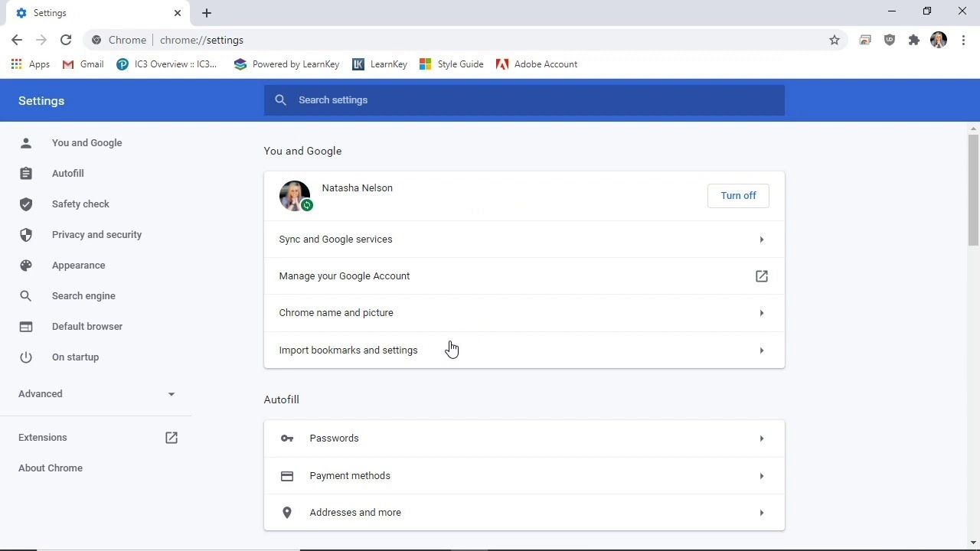Open the Chrome three-dot menu

click(x=963, y=40)
